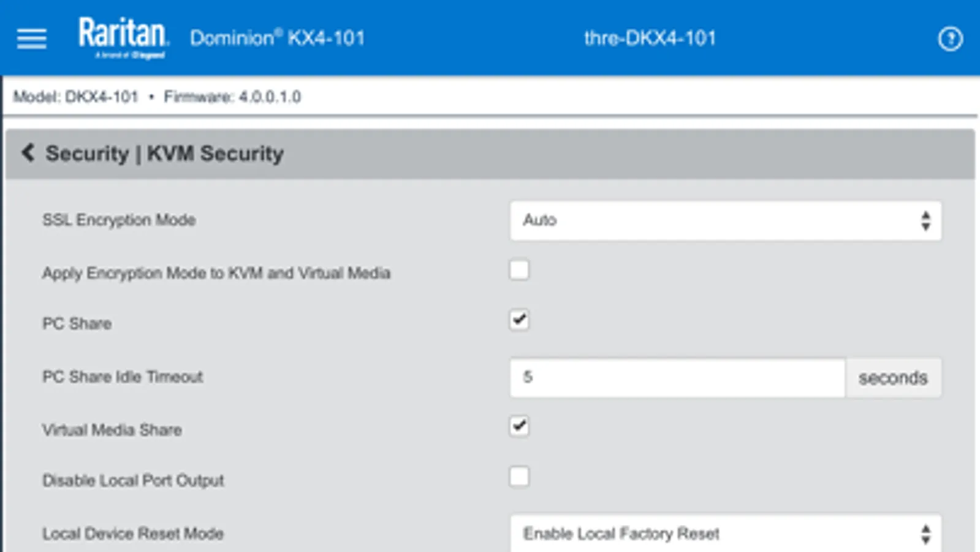
Task: Open the SSL Encryption Mode dropdown
Action: pyautogui.click(x=725, y=220)
